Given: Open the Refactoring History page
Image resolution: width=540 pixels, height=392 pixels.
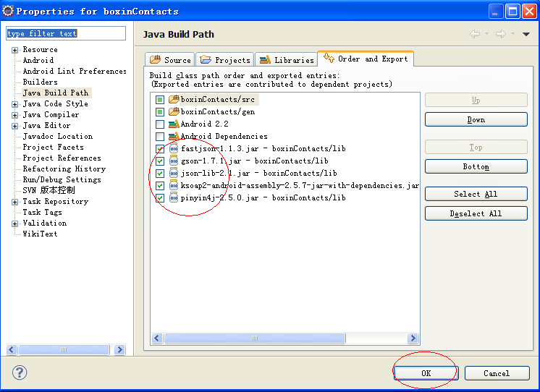Looking at the screenshot, I should (x=64, y=169).
